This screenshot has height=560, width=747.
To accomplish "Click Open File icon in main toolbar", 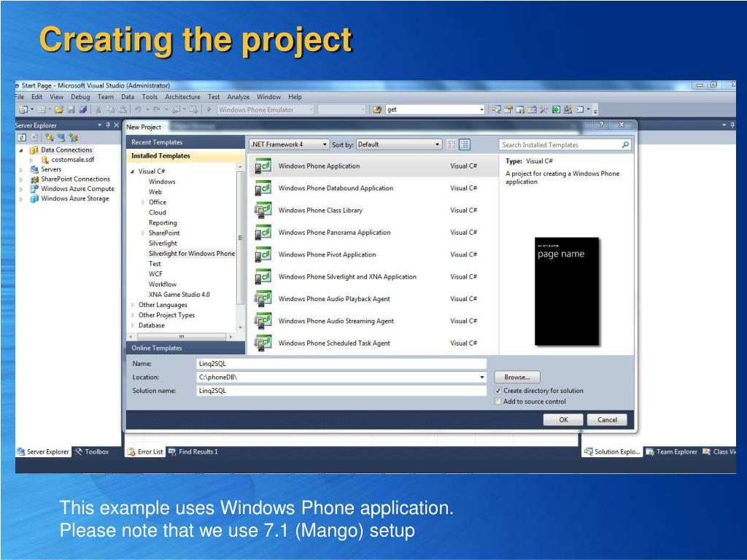I will point(59,109).
